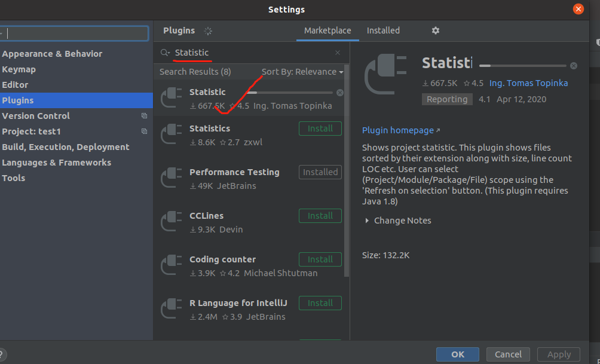Switch to the Installed tab
Image resolution: width=600 pixels, height=364 pixels.
(383, 30)
